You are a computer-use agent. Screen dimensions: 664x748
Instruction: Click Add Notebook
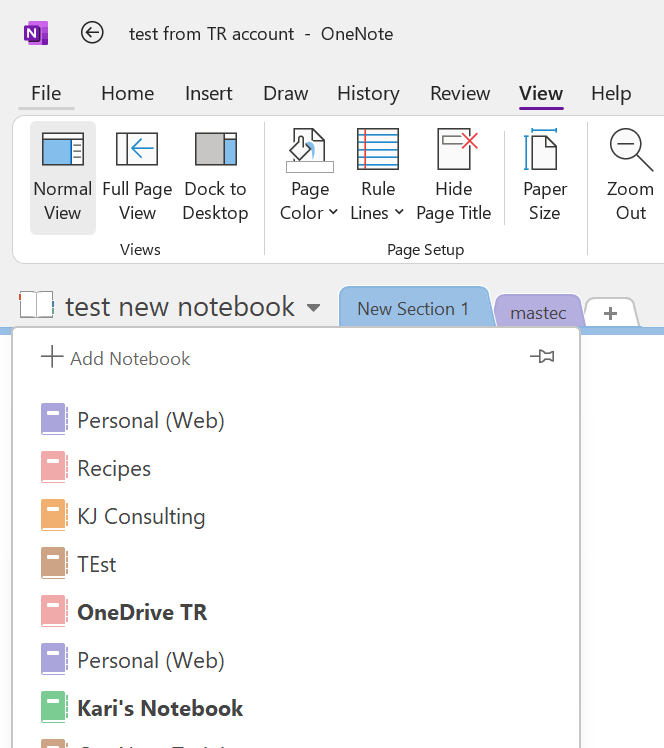click(115, 358)
